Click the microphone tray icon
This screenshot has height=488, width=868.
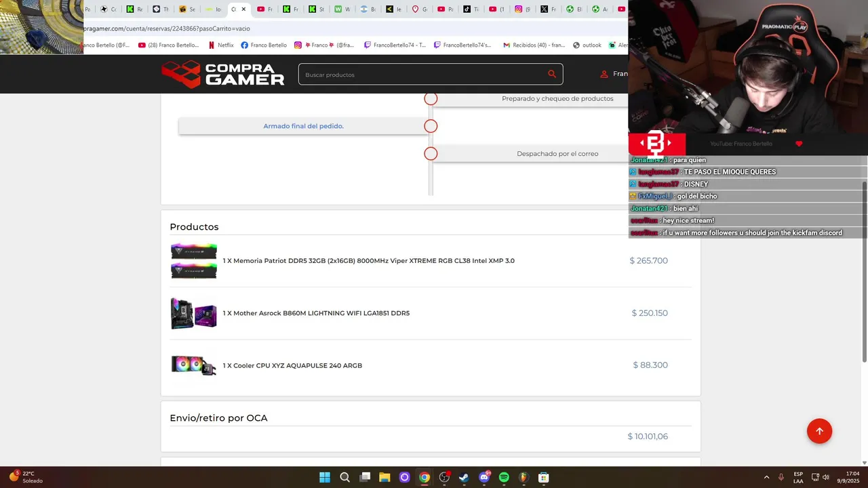click(781, 477)
